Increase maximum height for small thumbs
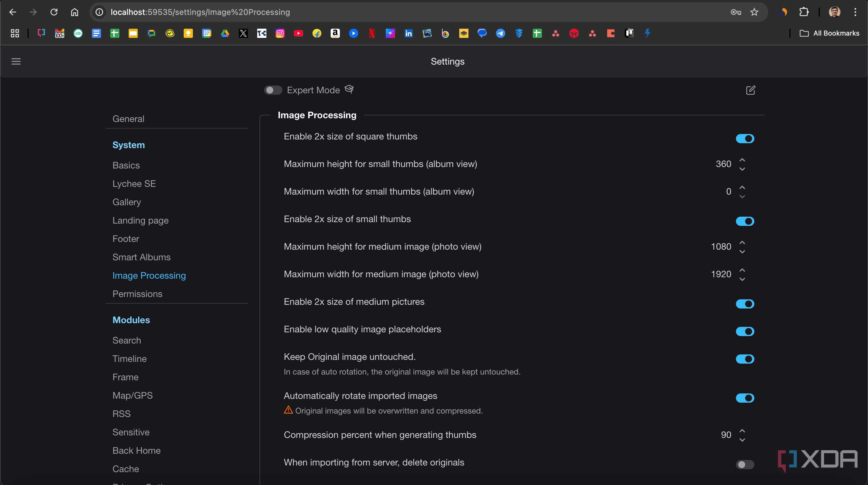 [x=742, y=160]
